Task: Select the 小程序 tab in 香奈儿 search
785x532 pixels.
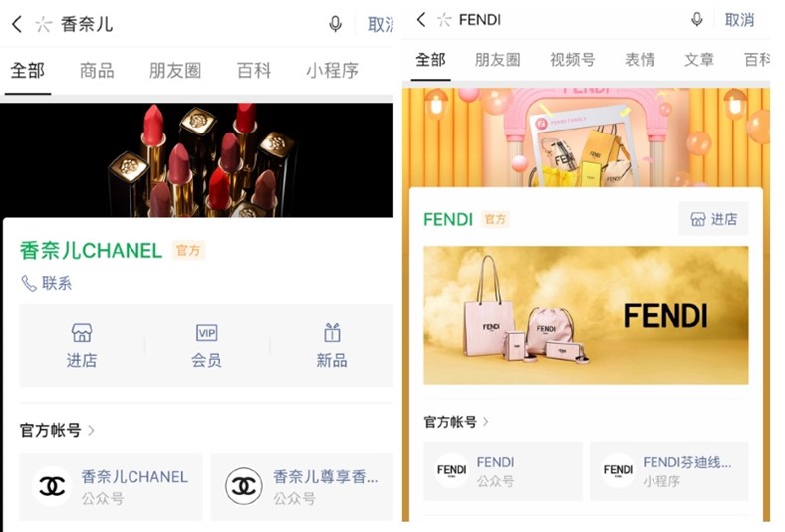Action: (x=332, y=70)
